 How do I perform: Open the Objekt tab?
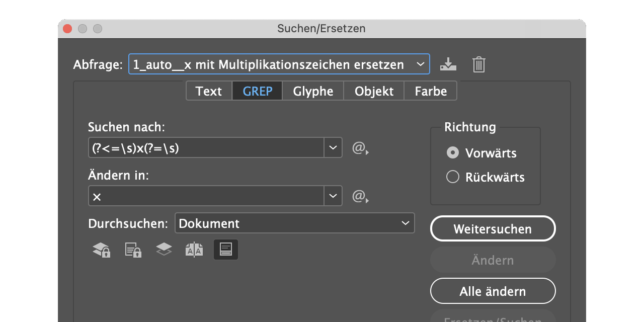[x=374, y=91]
